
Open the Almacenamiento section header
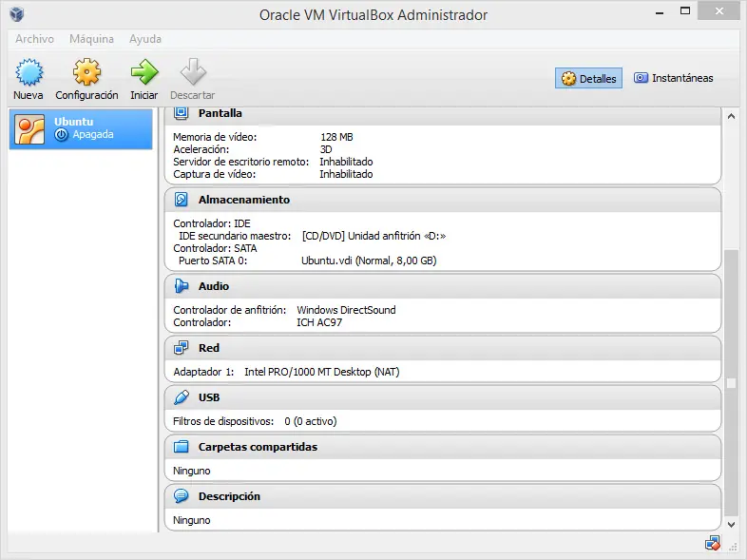pos(443,200)
